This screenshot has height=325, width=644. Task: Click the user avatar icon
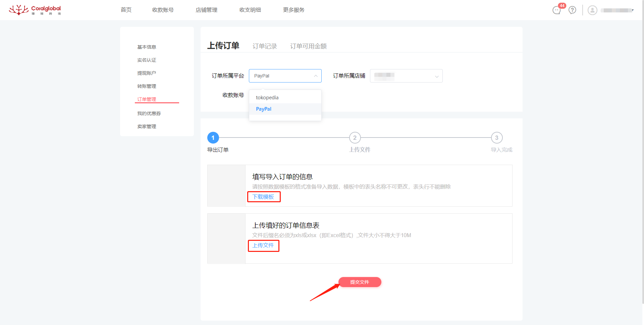(x=592, y=10)
